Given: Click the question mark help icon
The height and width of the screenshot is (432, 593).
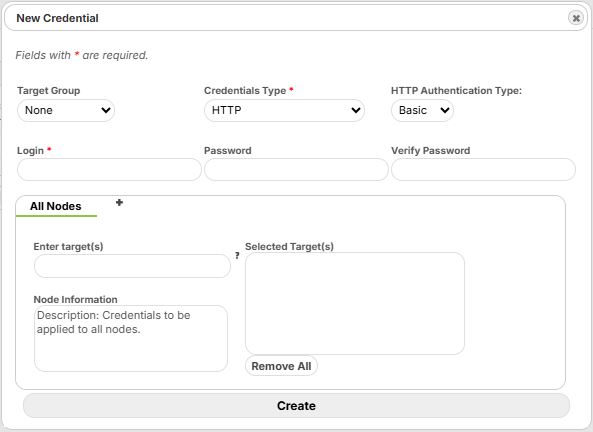Looking at the screenshot, I should [237, 256].
